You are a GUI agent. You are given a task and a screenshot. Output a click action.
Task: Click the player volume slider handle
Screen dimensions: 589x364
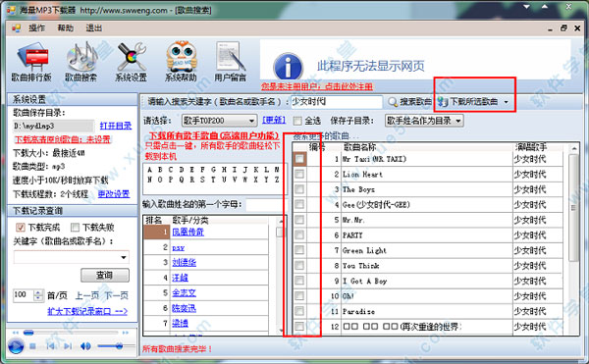pos(120,346)
